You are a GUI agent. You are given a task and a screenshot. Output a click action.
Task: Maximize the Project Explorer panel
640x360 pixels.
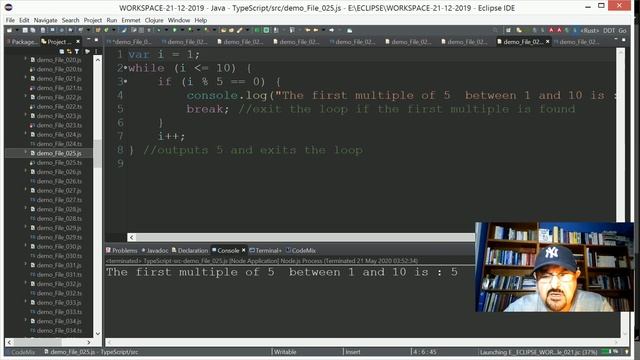(x=96, y=40)
